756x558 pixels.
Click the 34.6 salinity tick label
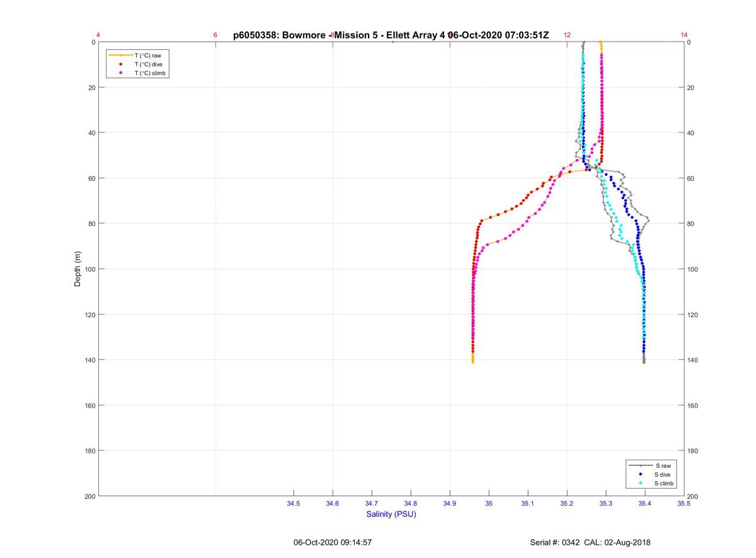coord(333,504)
